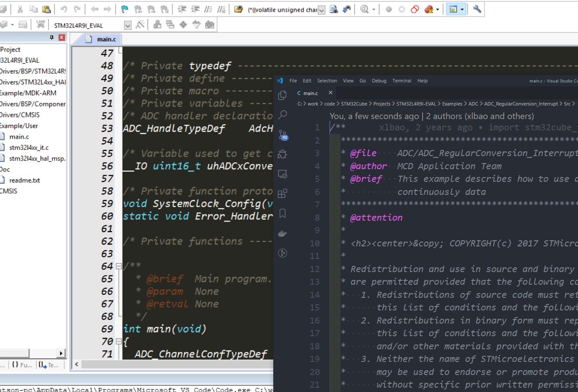Click the Keil editor horizontal scrollbar left arrow
The image size is (578, 392).
pyautogui.click(x=77, y=364)
